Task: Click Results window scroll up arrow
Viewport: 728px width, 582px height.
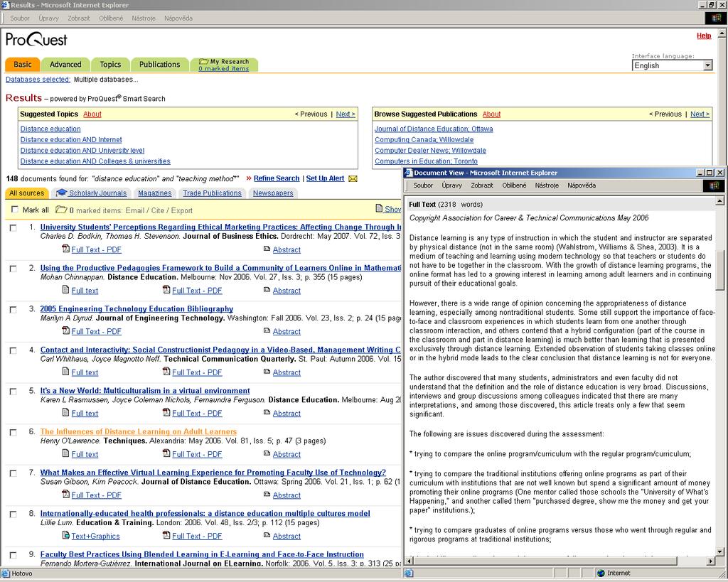Action: point(722,33)
